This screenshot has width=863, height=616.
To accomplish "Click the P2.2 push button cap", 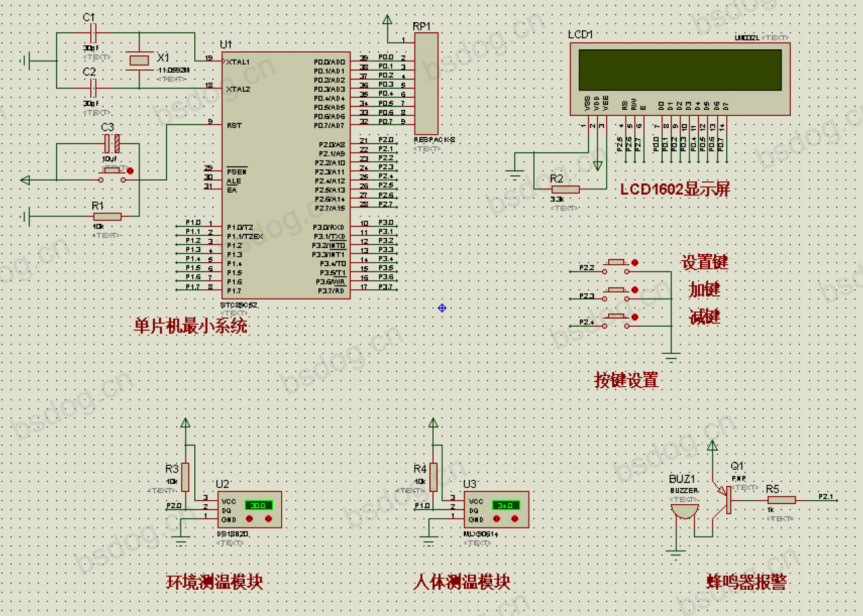I will pos(617,262).
